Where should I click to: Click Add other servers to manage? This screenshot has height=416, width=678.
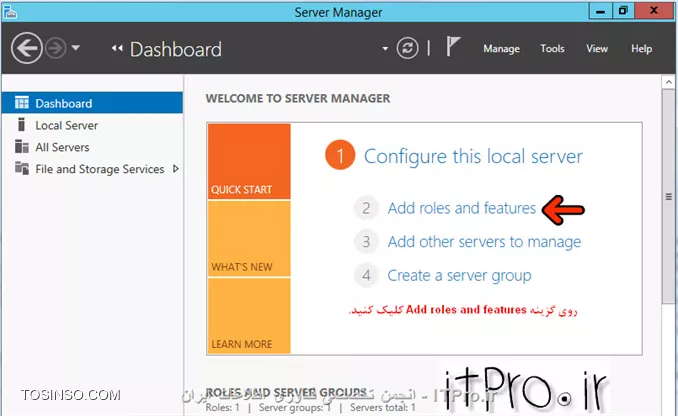(x=484, y=242)
